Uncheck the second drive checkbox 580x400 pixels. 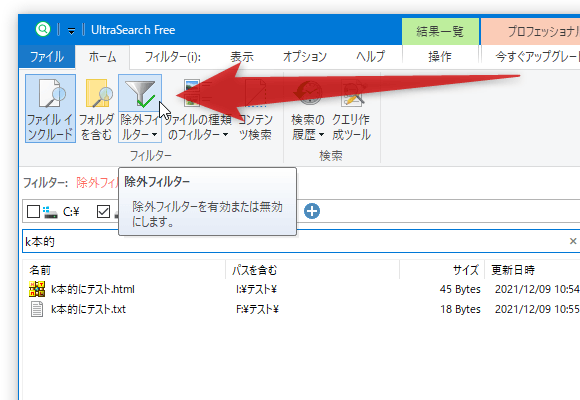(103, 212)
